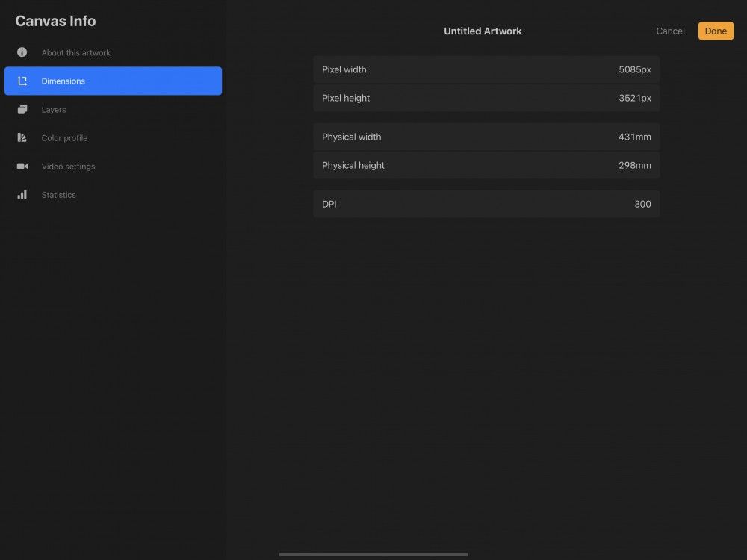Click the Color profile icon

tap(22, 137)
